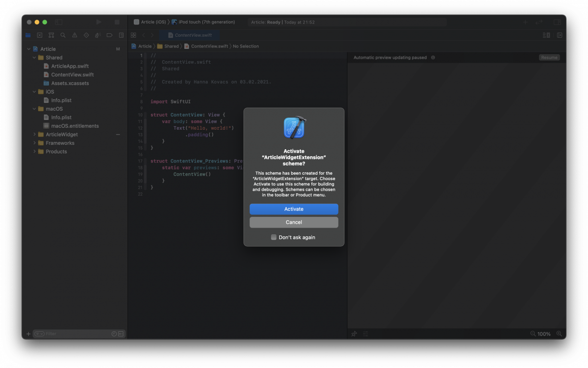Open the Find navigator magnifier icon
Viewport: 588px width, 368px height.
[63, 35]
